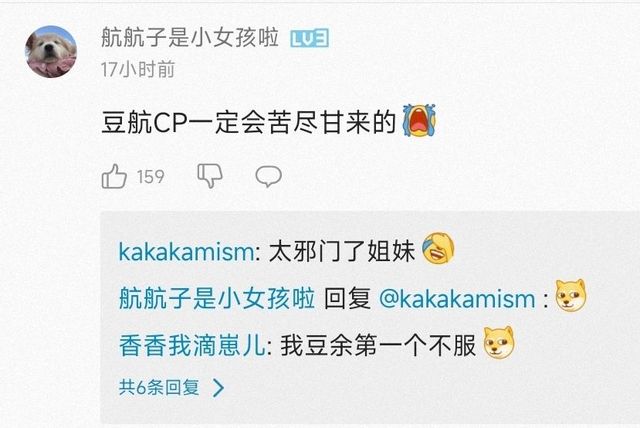Open kakakamism profile from first reply
This screenshot has height=428, width=640.
click(x=187, y=251)
